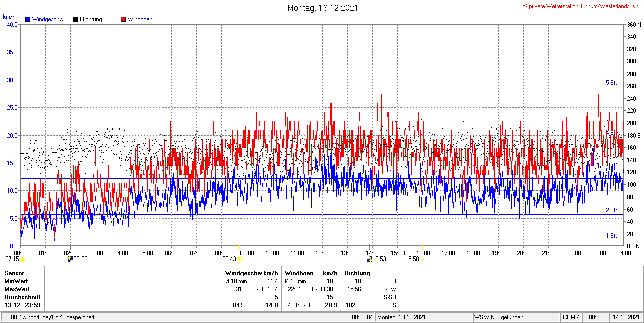644x323 pixels.
Task: Click the sunrise marker above 09:00 on the time axis
Action: point(239,246)
